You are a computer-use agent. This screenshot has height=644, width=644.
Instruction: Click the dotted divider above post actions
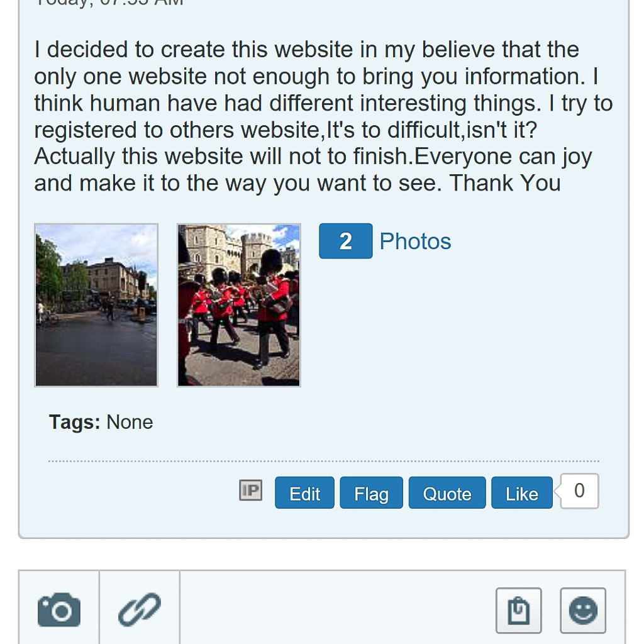tap(323, 461)
